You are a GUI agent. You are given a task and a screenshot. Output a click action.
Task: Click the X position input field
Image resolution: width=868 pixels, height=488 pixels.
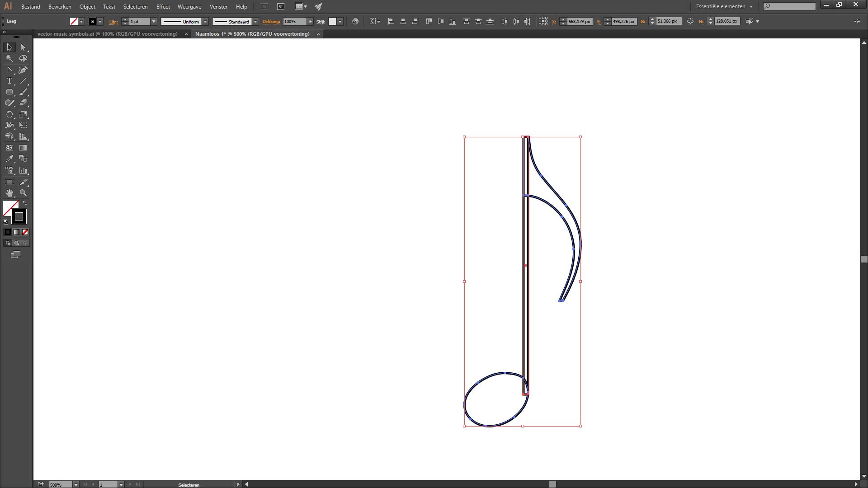tap(579, 22)
